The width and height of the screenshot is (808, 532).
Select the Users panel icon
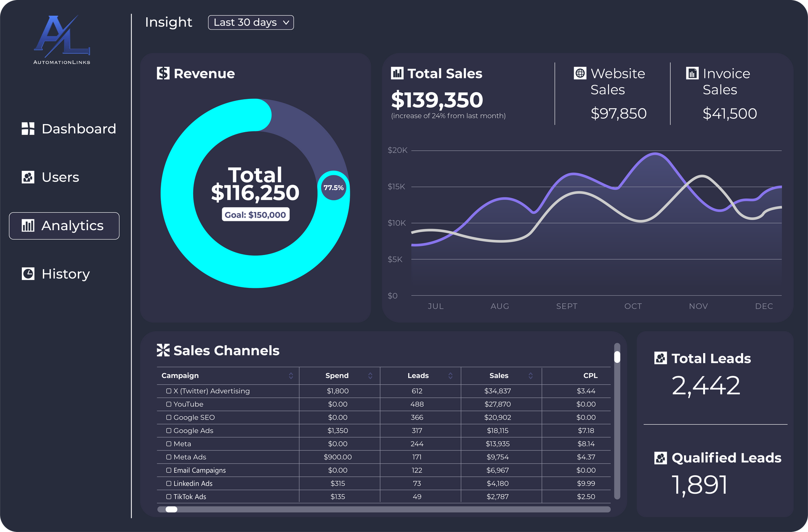coord(27,176)
